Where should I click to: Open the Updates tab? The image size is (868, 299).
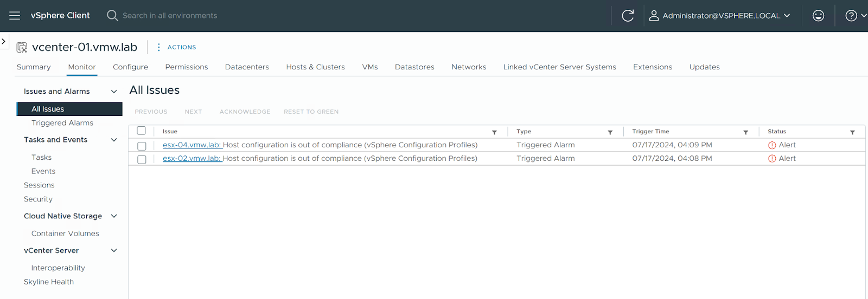tap(704, 67)
